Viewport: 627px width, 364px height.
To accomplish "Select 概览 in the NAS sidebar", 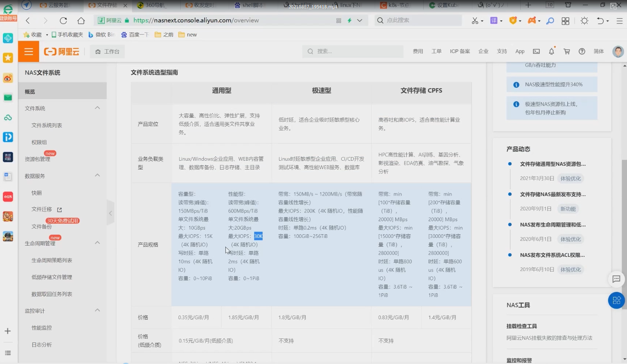I will click(x=62, y=91).
